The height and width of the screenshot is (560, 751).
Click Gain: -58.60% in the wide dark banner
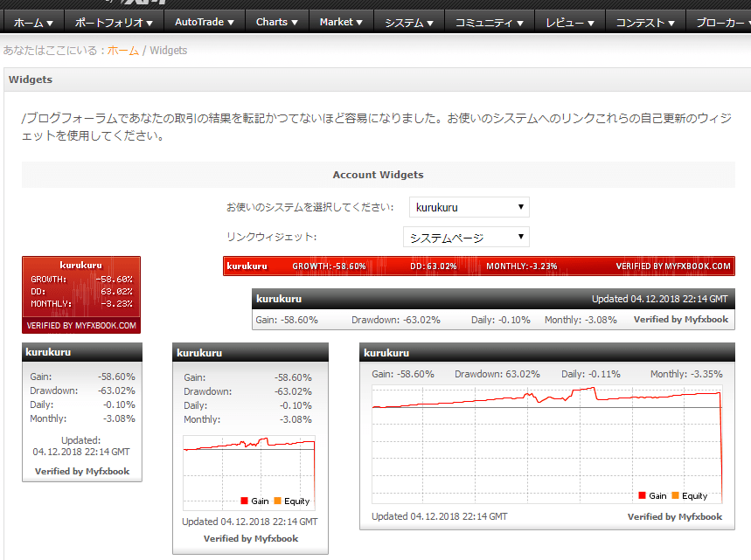287,320
